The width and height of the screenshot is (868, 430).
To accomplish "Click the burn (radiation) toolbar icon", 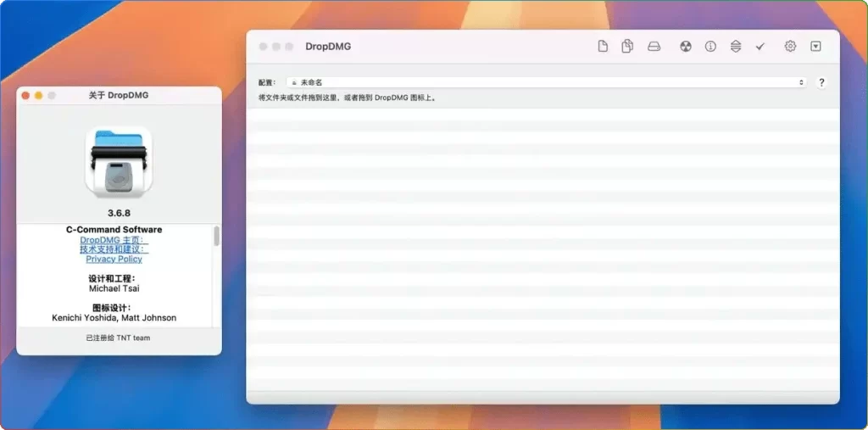I will (686, 47).
